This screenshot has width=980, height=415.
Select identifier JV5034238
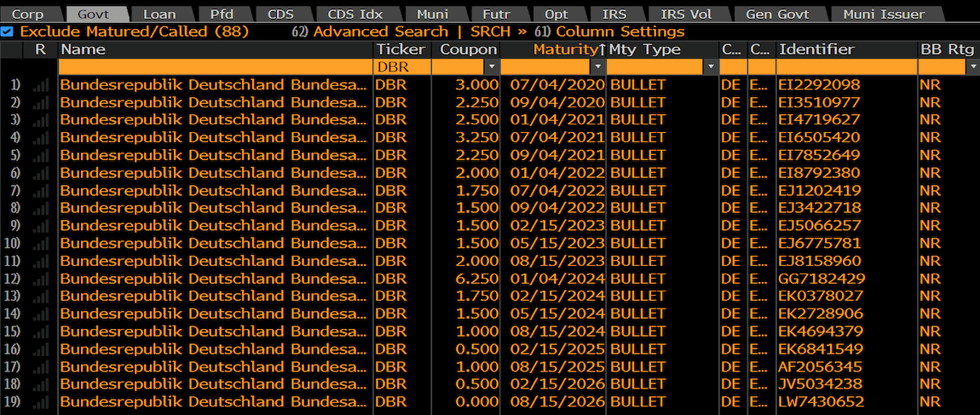coord(820,384)
